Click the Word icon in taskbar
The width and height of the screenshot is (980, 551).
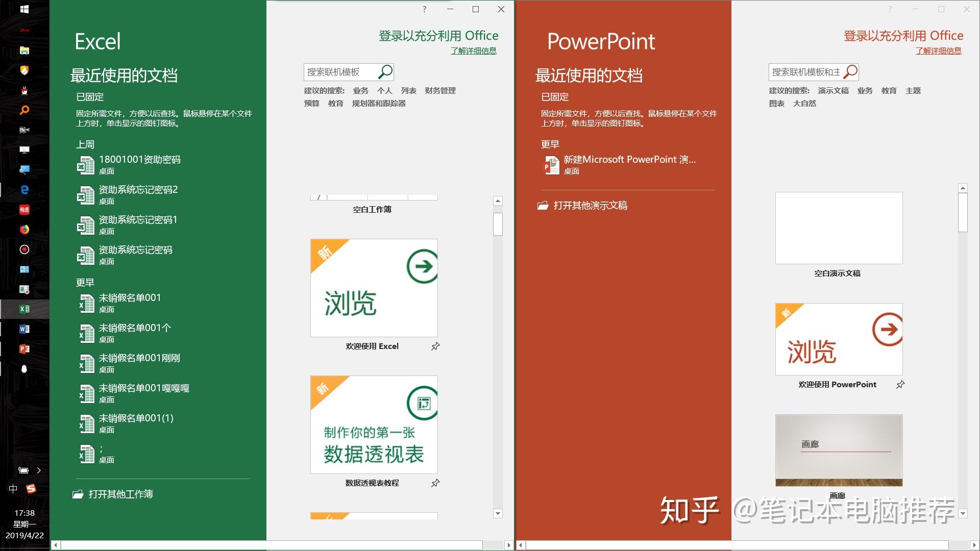click(24, 330)
